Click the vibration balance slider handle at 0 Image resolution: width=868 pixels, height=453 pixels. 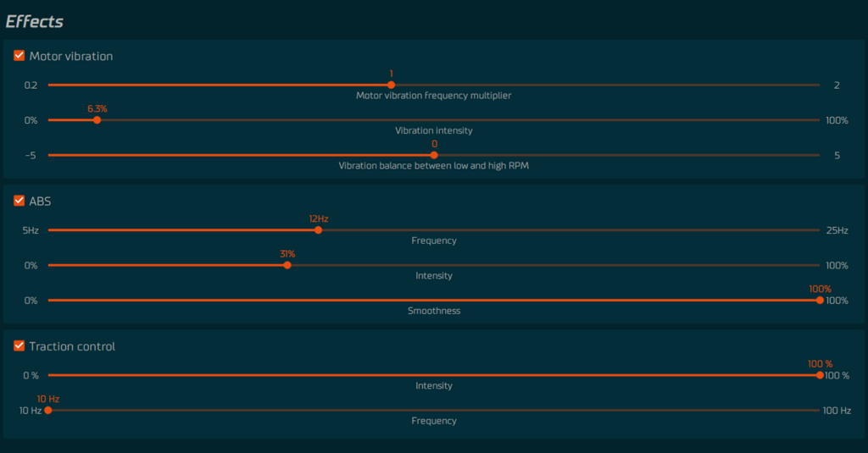point(434,155)
